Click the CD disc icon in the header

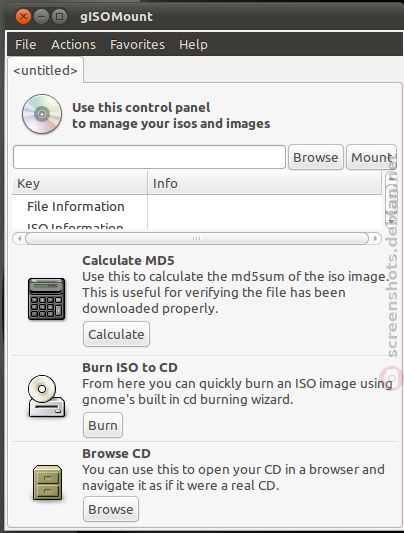tap(42, 114)
